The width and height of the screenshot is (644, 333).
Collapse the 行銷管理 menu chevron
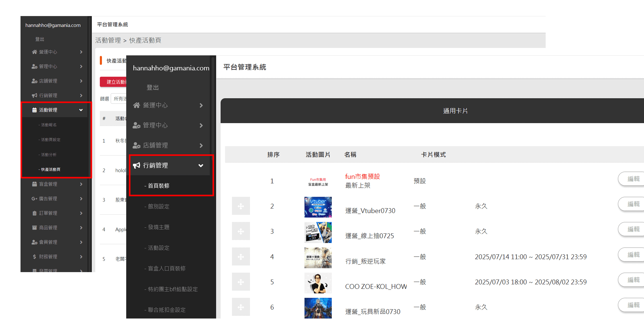pos(201,165)
